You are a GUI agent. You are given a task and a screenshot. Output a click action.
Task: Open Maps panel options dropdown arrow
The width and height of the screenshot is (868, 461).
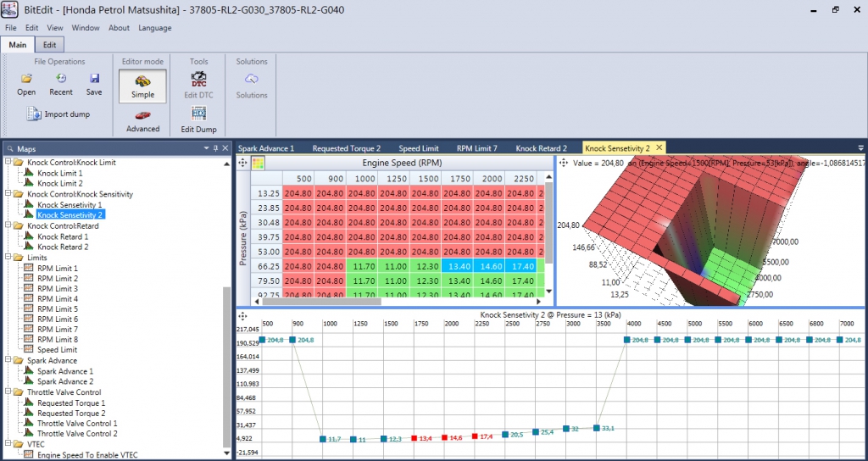[x=207, y=148]
